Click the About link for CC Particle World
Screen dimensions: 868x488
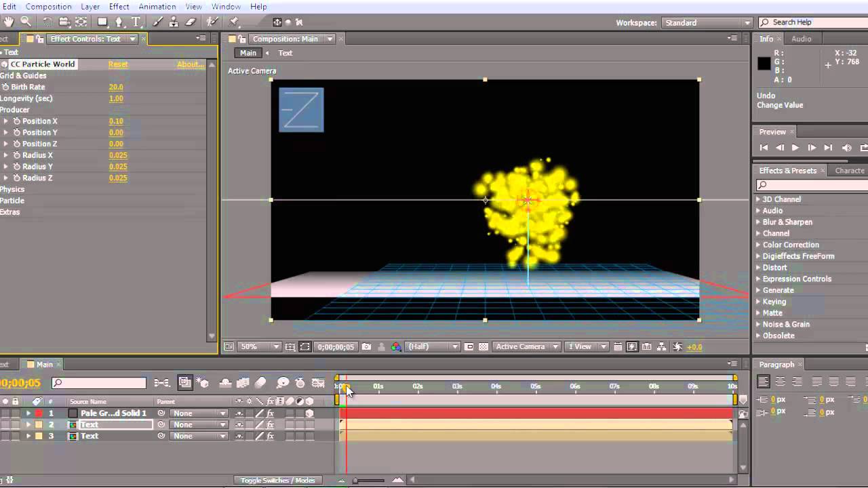[190, 64]
